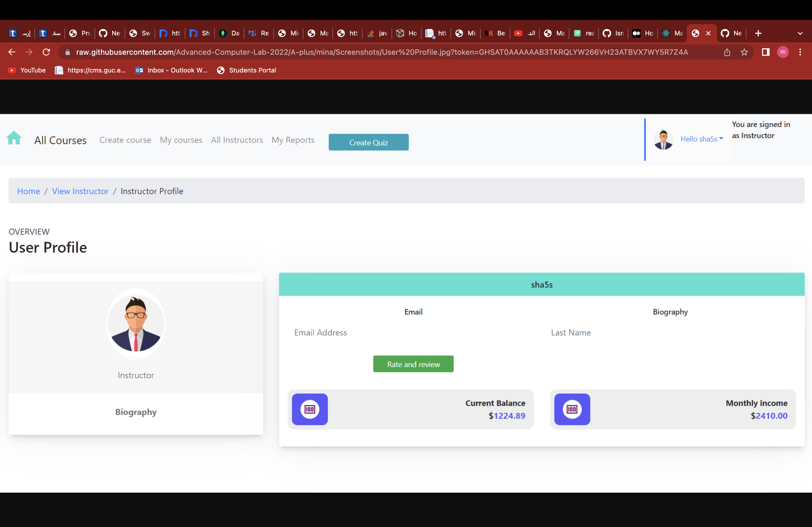The height and width of the screenshot is (527, 812).
Task: Open the Current Balance wallet icon
Action: pos(310,409)
